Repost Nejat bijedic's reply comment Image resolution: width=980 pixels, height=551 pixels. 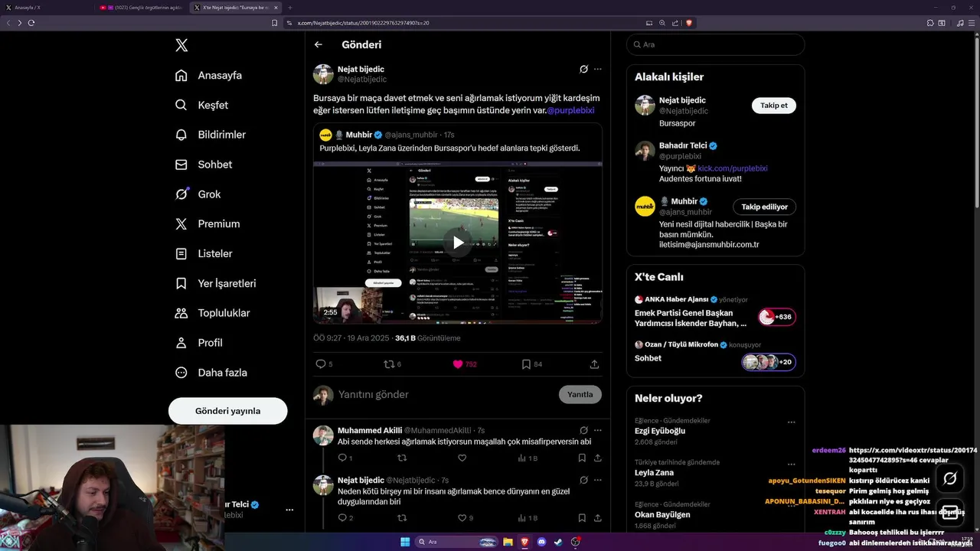(x=402, y=518)
